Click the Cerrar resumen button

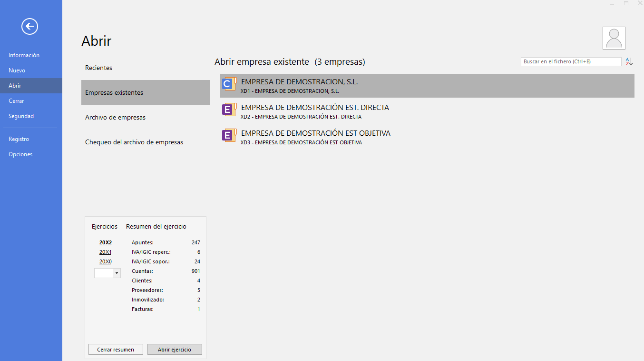pos(116,350)
